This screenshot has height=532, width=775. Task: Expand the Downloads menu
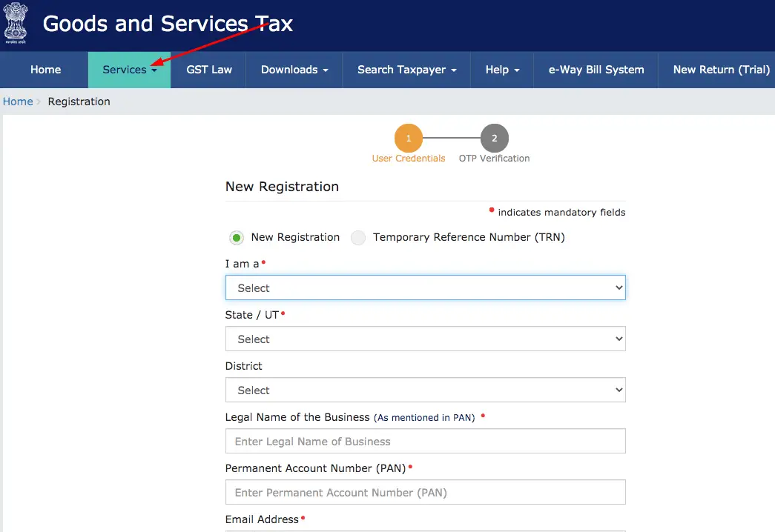coord(294,70)
